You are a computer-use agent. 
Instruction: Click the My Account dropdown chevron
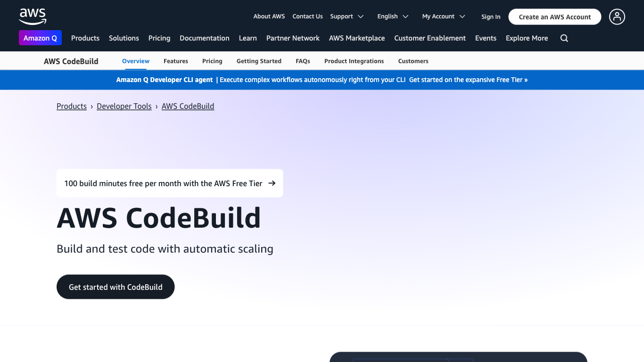[462, 16]
